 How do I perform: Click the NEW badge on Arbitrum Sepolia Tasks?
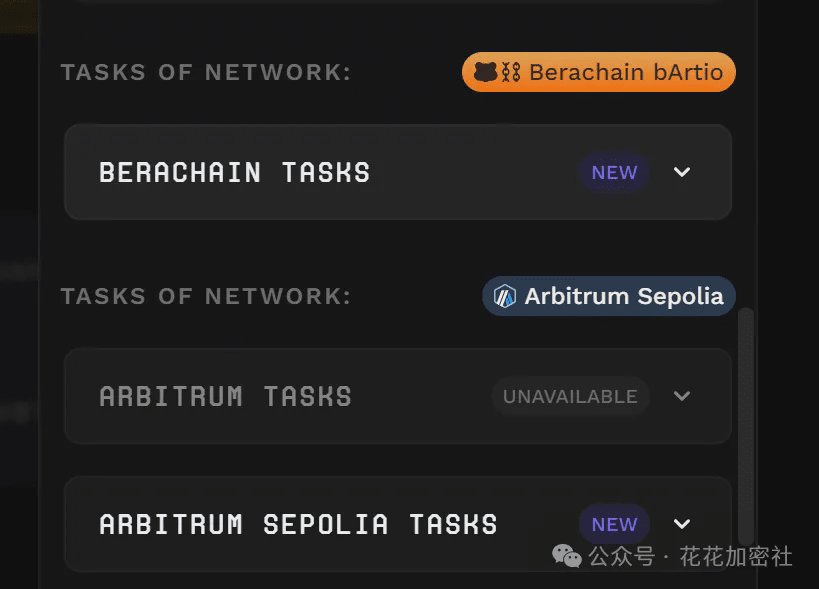tap(614, 524)
